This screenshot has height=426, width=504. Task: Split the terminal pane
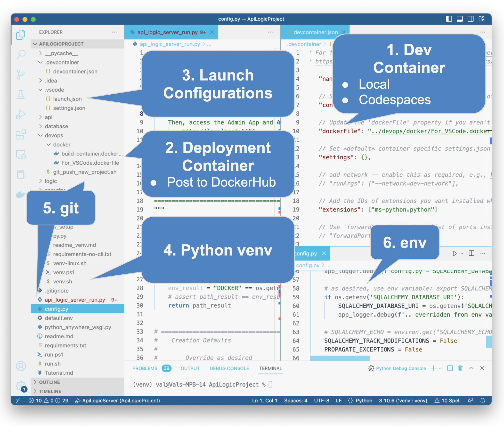[450, 368]
